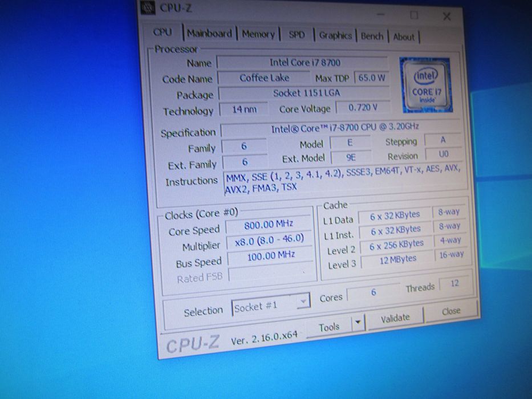Expand the Socket #1 selection dropdown
The height and width of the screenshot is (399, 532).
pyautogui.click(x=271, y=304)
